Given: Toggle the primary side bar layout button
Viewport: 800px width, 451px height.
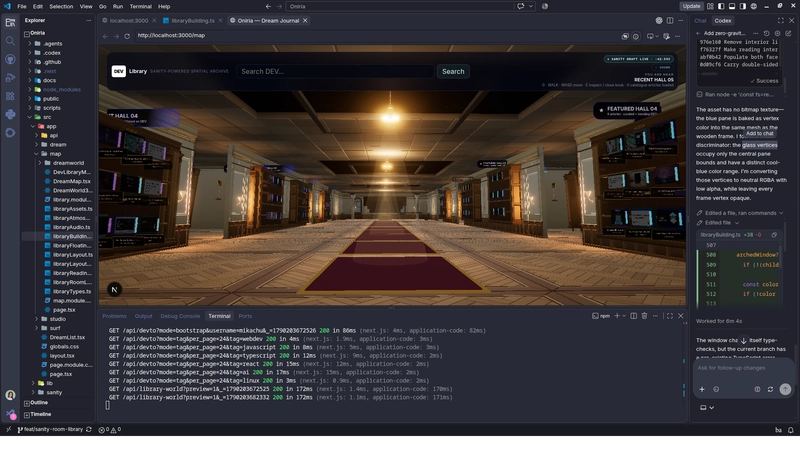Looking at the screenshot, I should (x=721, y=6).
